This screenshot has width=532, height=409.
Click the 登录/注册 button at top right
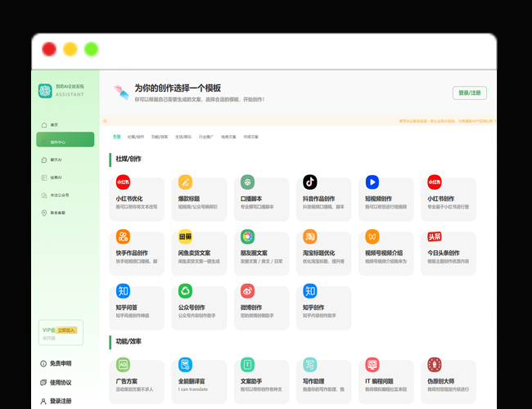[x=470, y=92]
